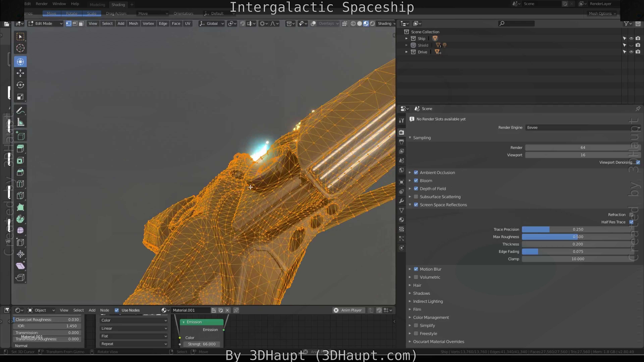Image resolution: width=644 pixels, height=362 pixels.
Task: Select the Bevel tool
Action: tap(20, 172)
